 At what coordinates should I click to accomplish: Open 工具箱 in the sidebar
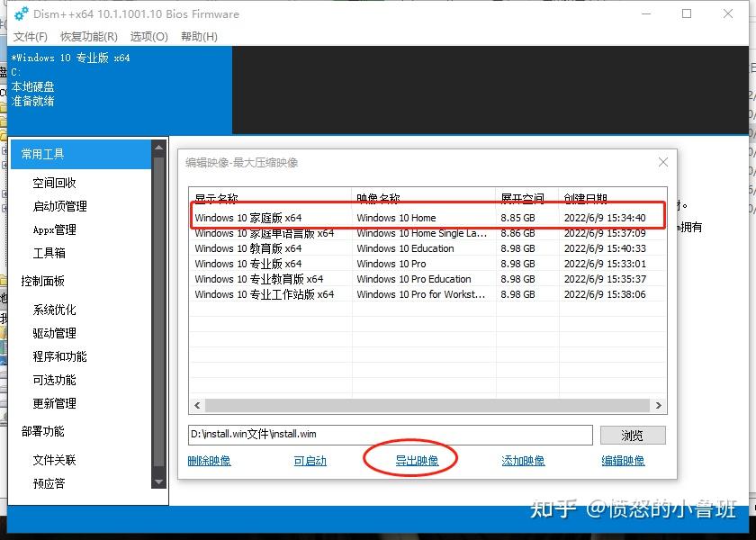click(49, 253)
